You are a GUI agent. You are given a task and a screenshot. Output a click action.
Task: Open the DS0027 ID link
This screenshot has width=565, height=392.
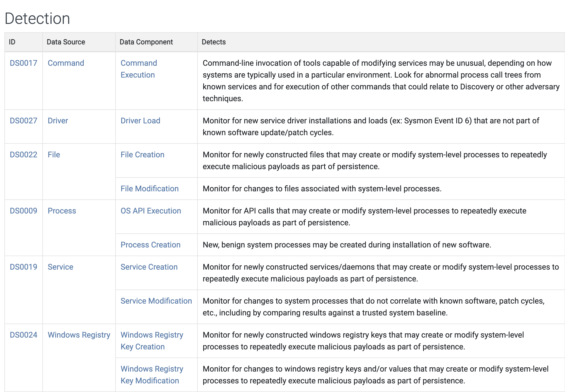[x=23, y=121]
